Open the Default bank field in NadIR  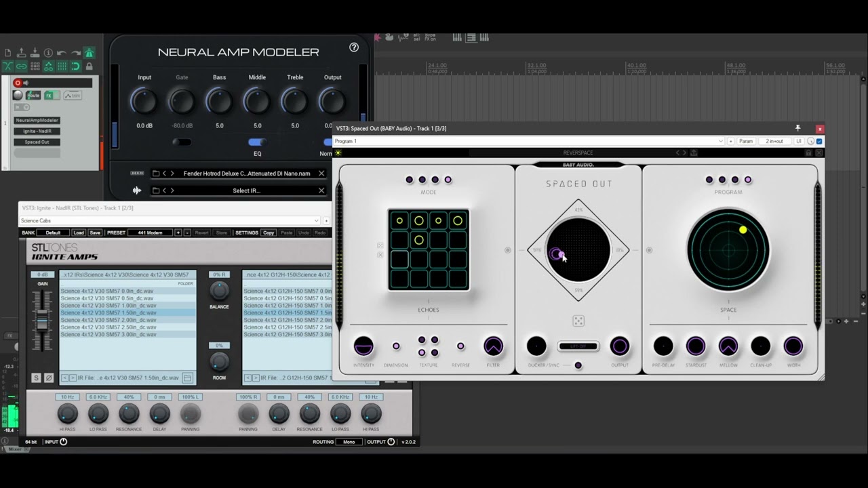point(53,232)
